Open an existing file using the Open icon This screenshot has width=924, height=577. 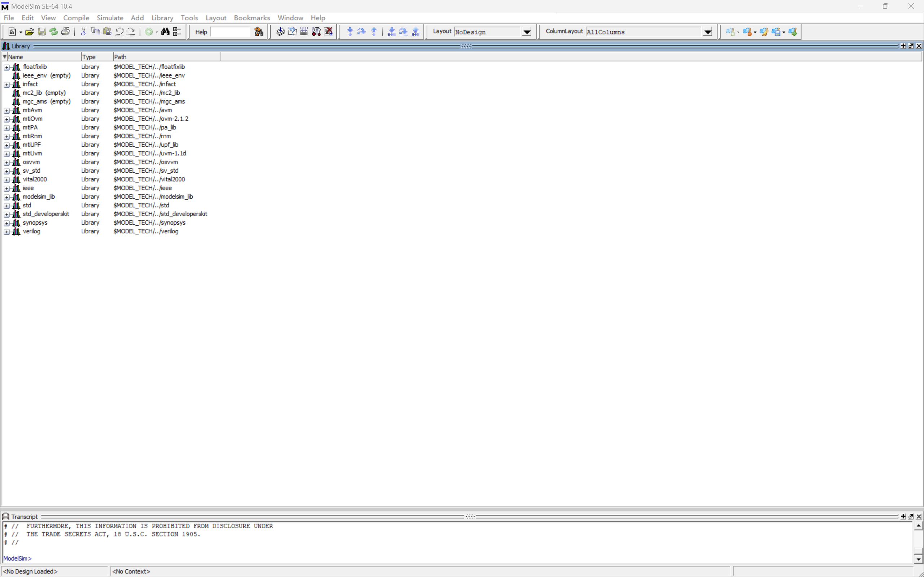click(x=29, y=32)
